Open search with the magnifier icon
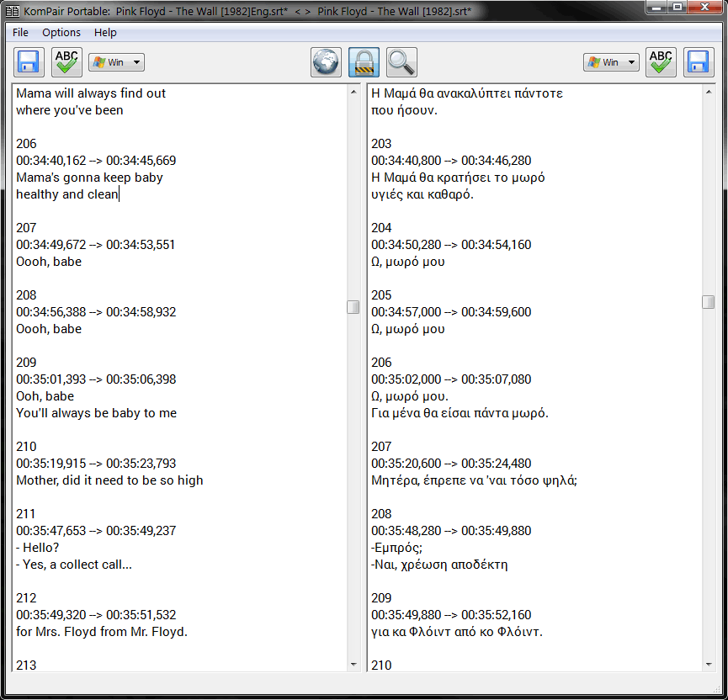The height and width of the screenshot is (700, 728). (x=401, y=62)
